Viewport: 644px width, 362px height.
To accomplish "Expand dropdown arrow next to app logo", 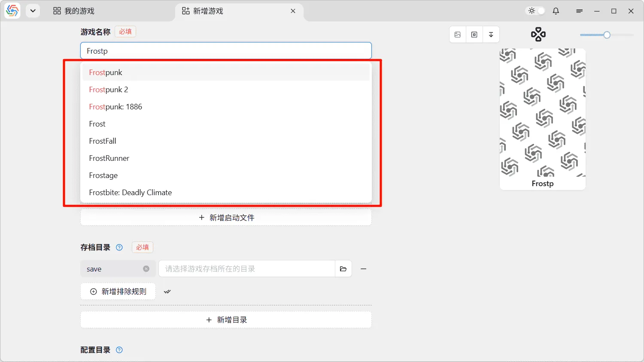I will point(33,11).
